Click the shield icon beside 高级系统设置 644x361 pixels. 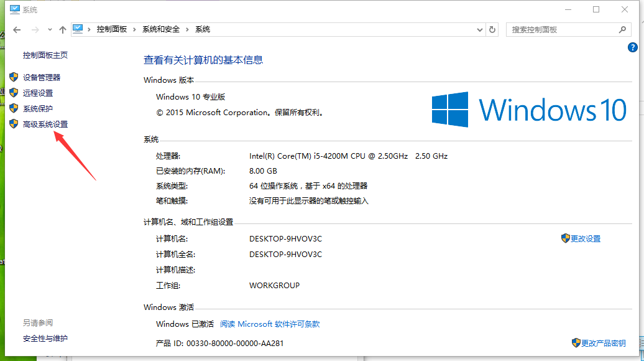14,124
